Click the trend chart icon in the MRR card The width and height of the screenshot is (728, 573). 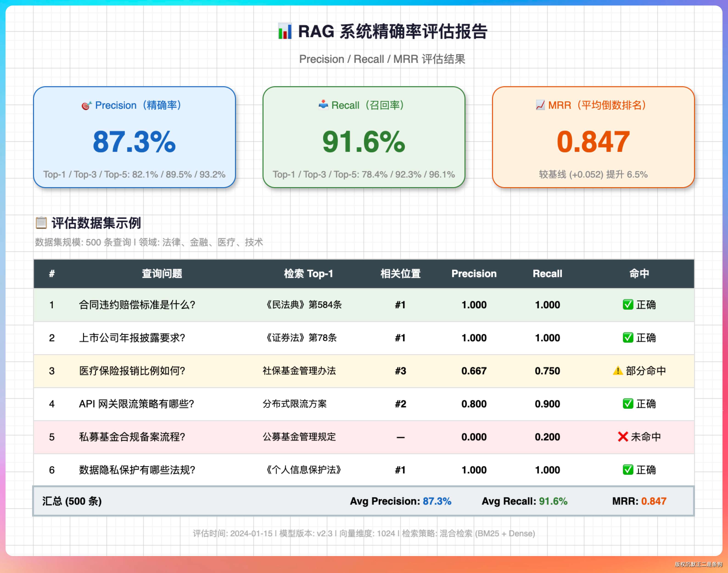[540, 105]
